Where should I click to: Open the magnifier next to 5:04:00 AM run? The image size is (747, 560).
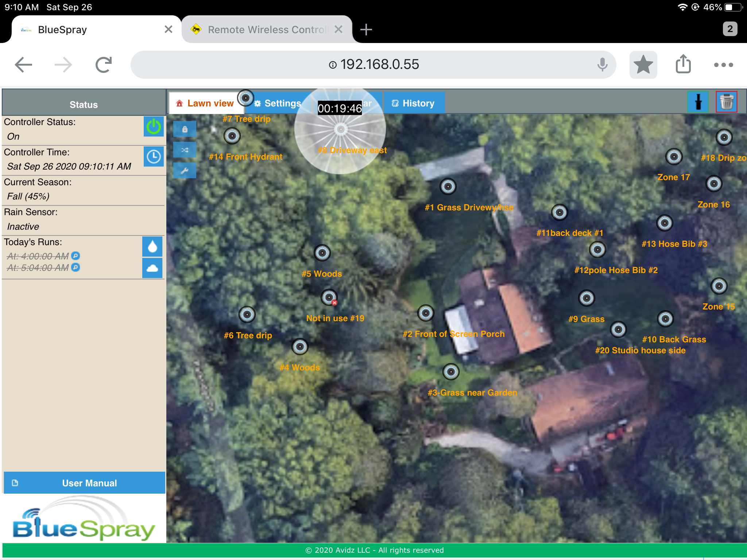click(x=76, y=268)
